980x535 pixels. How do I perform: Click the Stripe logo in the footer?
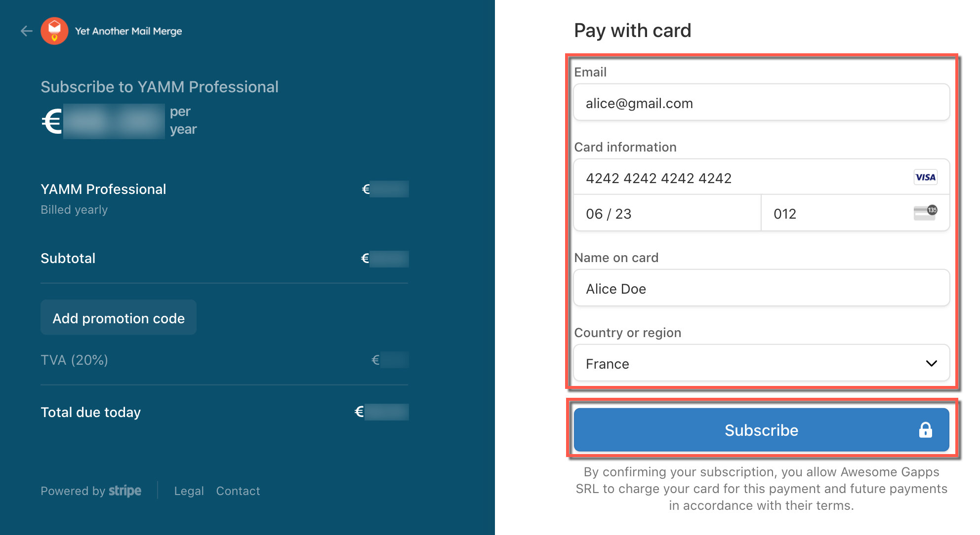pos(124,491)
